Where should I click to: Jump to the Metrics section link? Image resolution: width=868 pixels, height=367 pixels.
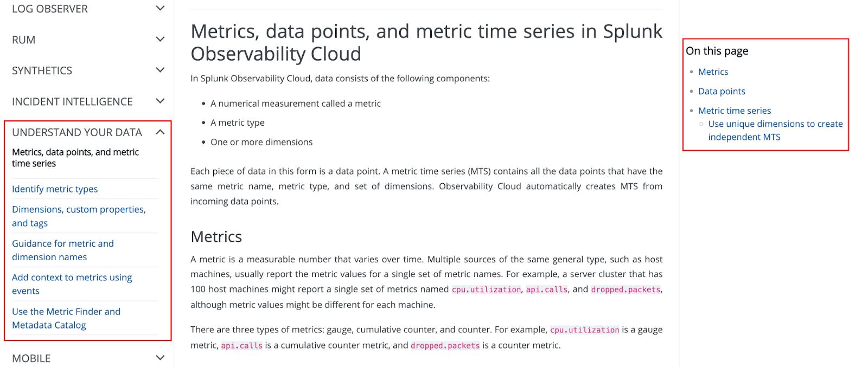tap(713, 71)
